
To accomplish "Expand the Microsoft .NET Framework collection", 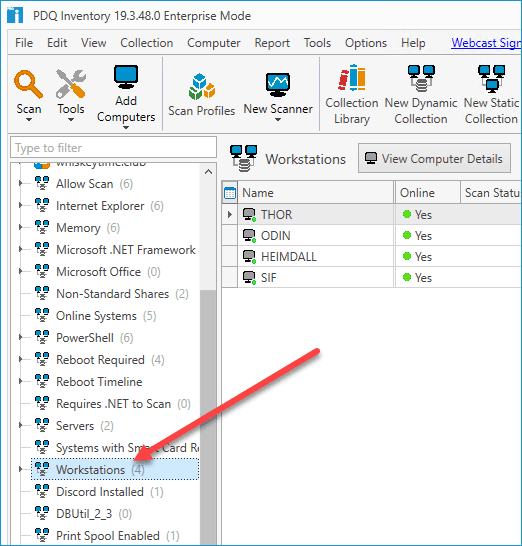I will click(x=20, y=249).
